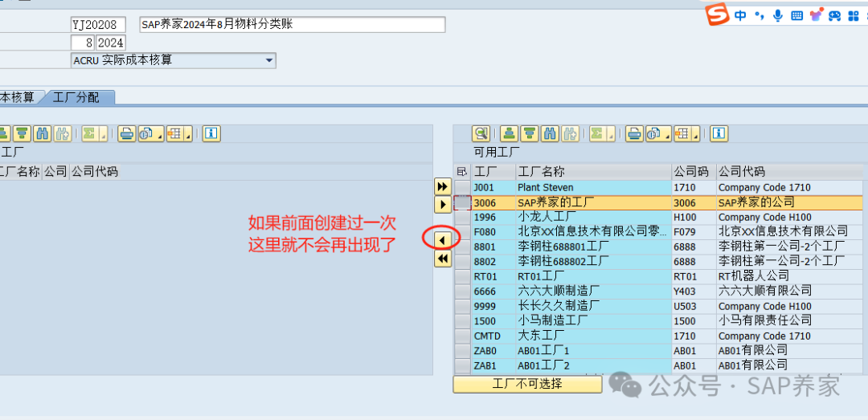The width and height of the screenshot is (868, 420).
Task: Click Print icon in left plants toolbar
Action: coord(127,133)
